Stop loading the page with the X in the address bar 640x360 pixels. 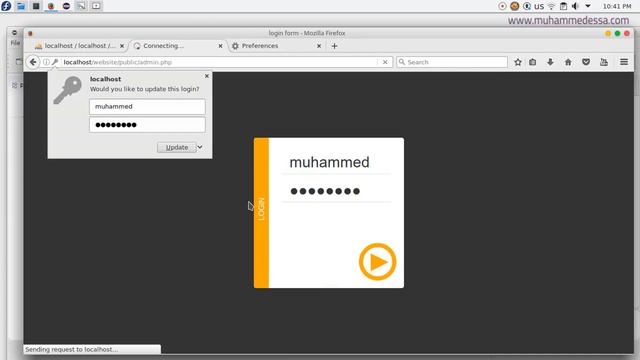385,62
